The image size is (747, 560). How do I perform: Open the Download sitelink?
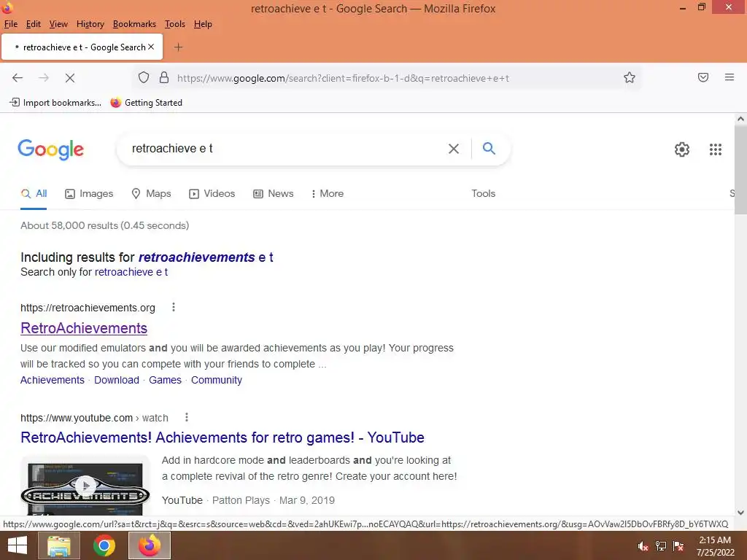pos(117,380)
